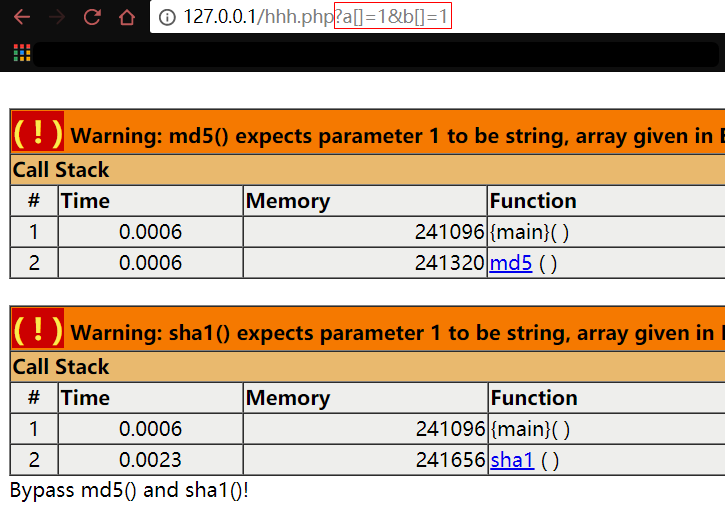Open the md5 function link
Image resolution: width=725 pixels, height=514 pixels.
[510, 264]
